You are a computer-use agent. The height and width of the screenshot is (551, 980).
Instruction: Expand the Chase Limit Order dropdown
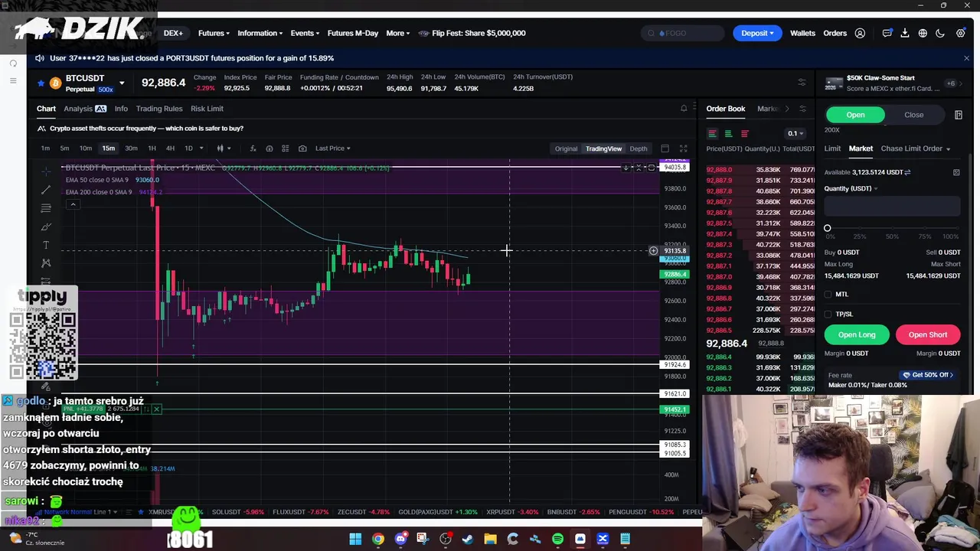click(915, 148)
